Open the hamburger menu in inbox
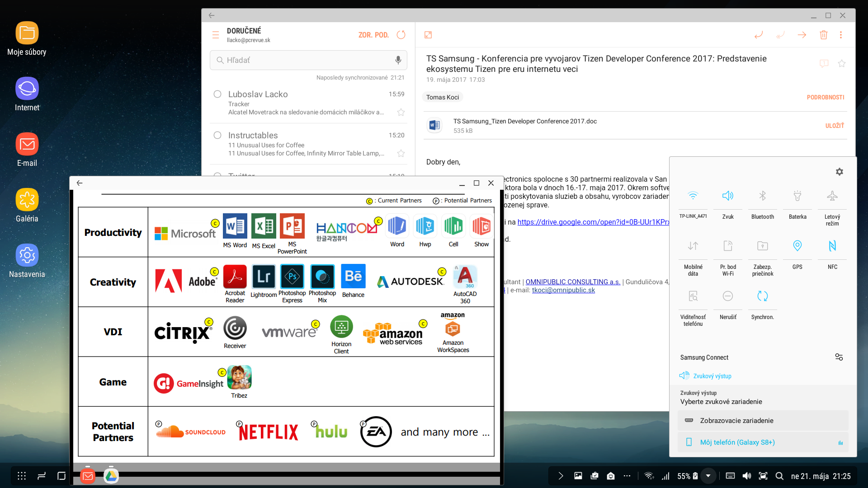The image size is (868, 488). [x=216, y=35]
